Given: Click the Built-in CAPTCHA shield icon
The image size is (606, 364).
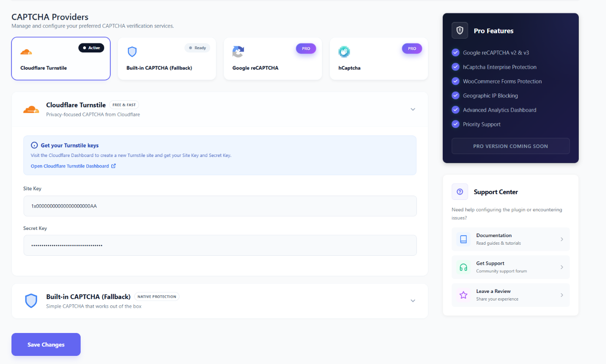Looking at the screenshot, I should 132,52.
